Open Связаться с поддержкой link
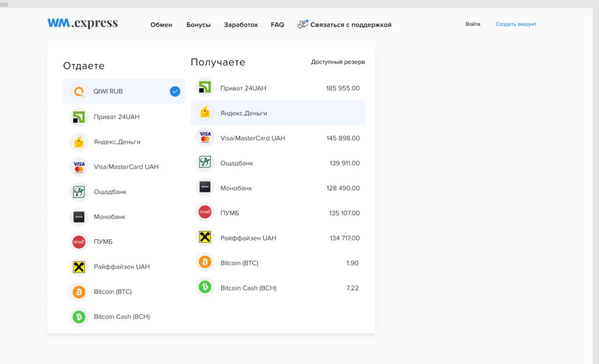 click(x=351, y=25)
